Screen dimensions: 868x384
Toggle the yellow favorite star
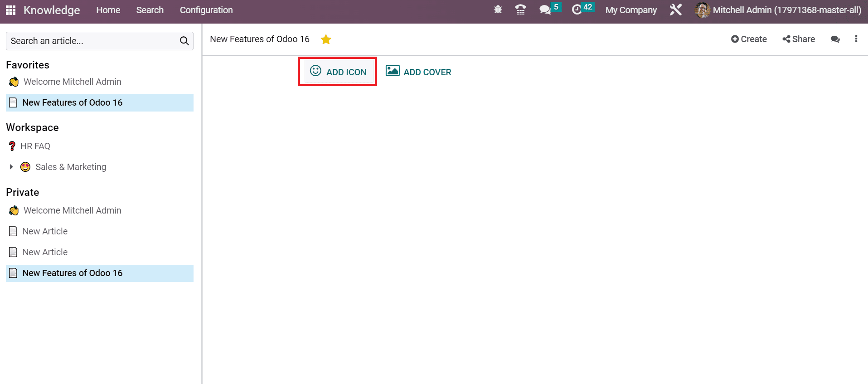click(326, 39)
